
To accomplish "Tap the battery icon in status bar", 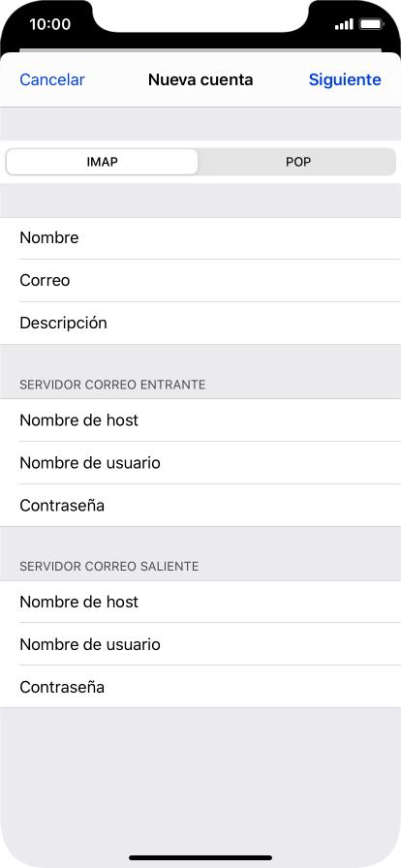I will (371, 24).
